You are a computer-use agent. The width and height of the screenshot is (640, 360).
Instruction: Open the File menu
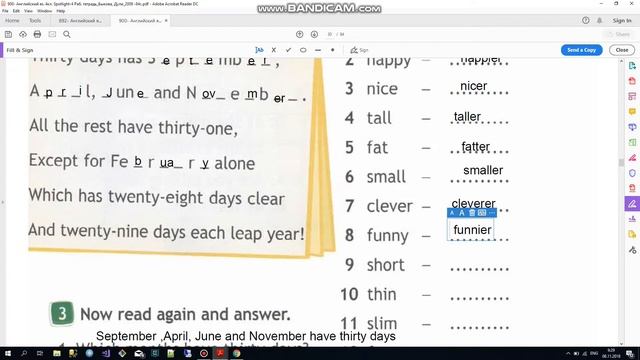tap(5, 11)
